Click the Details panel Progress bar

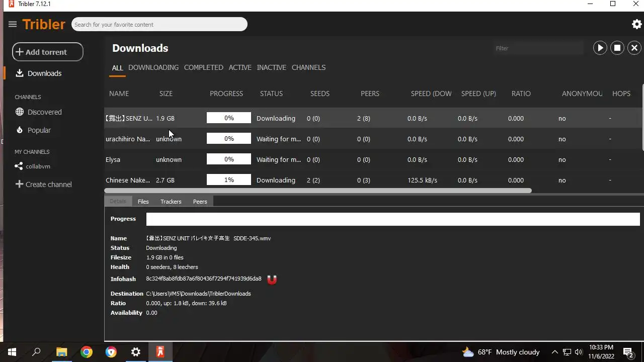click(x=393, y=219)
